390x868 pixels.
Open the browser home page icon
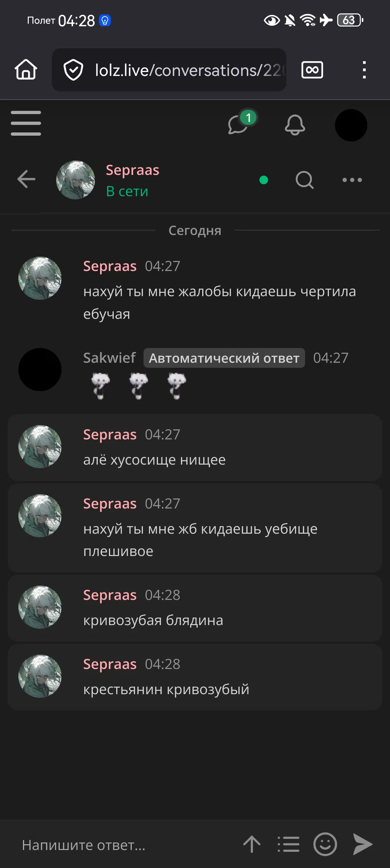click(x=26, y=69)
